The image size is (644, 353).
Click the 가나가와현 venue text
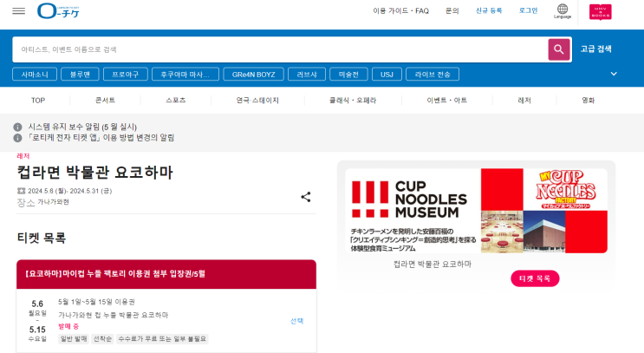click(53, 202)
